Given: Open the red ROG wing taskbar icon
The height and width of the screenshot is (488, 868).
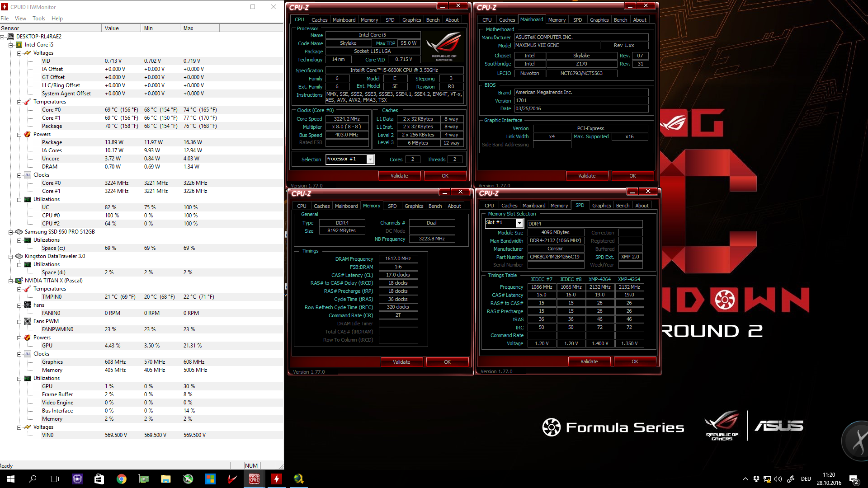Looking at the screenshot, I should click(x=232, y=479).
